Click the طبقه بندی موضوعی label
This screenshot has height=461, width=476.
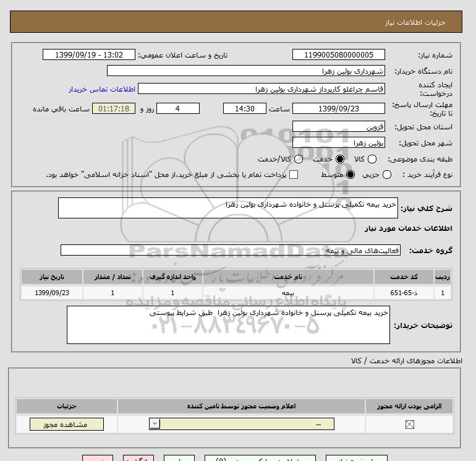420,159
